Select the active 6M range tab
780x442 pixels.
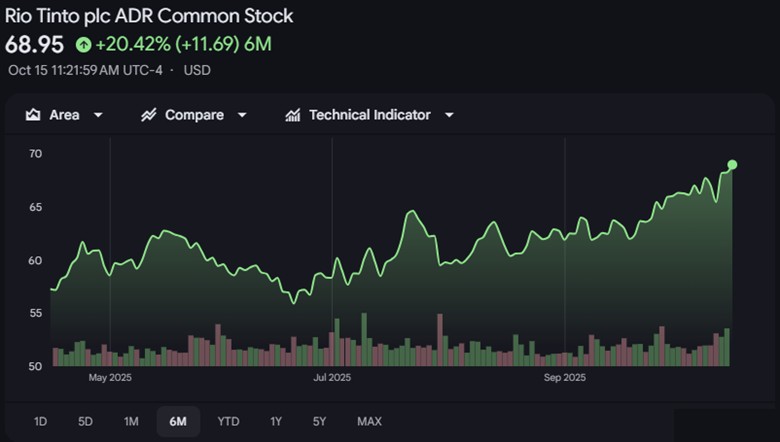tap(178, 421)
